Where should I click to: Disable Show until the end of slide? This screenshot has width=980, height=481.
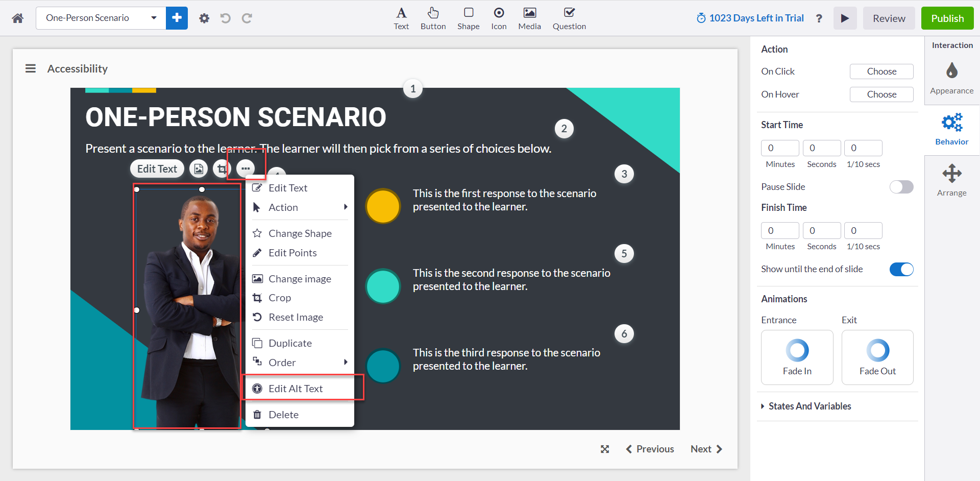coord(901,269)
